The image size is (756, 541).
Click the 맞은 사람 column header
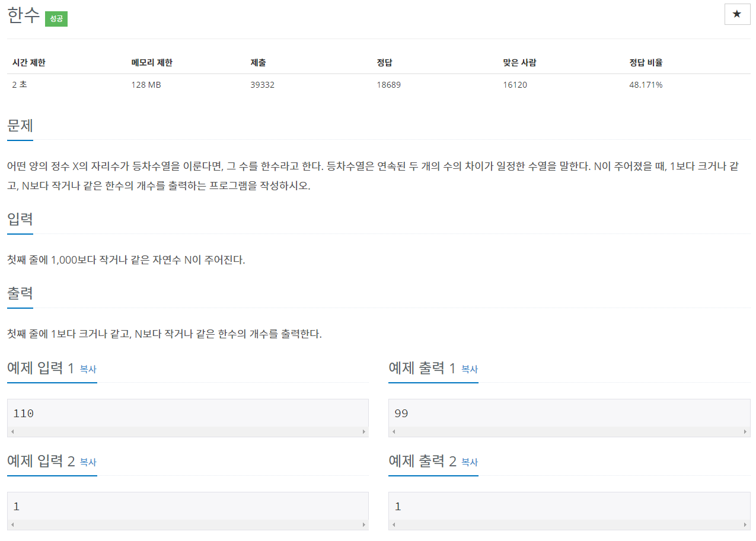click(519, 63)
